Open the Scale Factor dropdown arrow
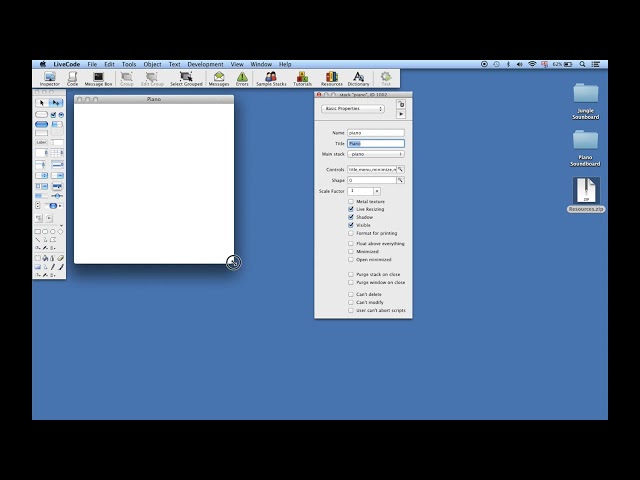640x480 pixels. (x=377, y=191)
